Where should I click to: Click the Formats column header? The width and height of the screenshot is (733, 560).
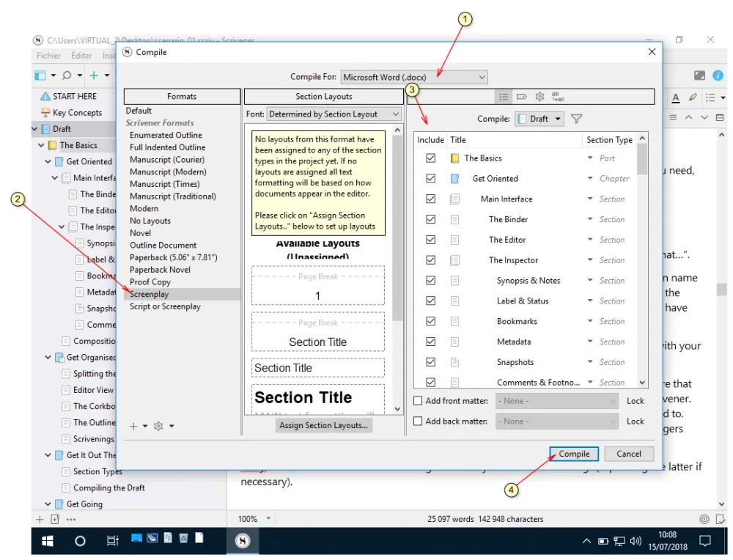[x=182, y=97]
